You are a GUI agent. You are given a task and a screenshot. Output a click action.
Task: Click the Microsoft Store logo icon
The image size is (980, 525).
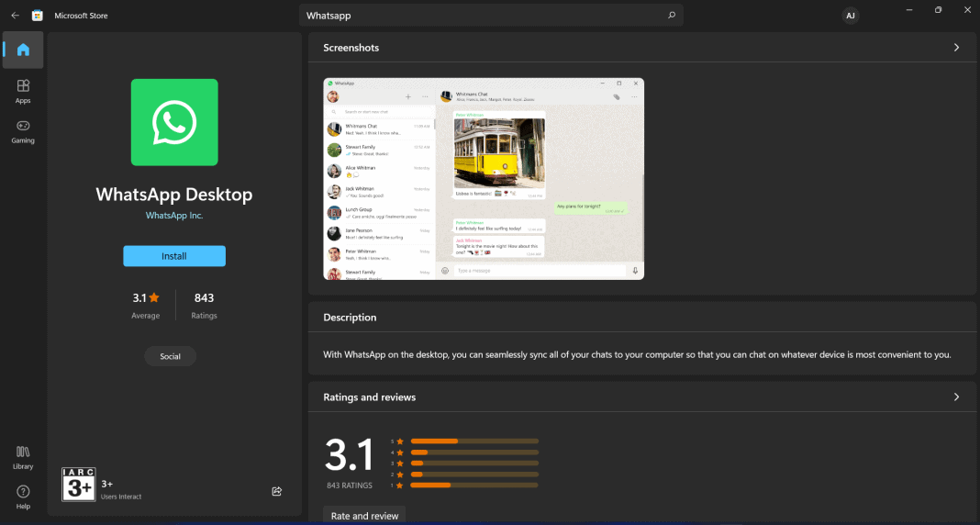click(x=37, y=16)
